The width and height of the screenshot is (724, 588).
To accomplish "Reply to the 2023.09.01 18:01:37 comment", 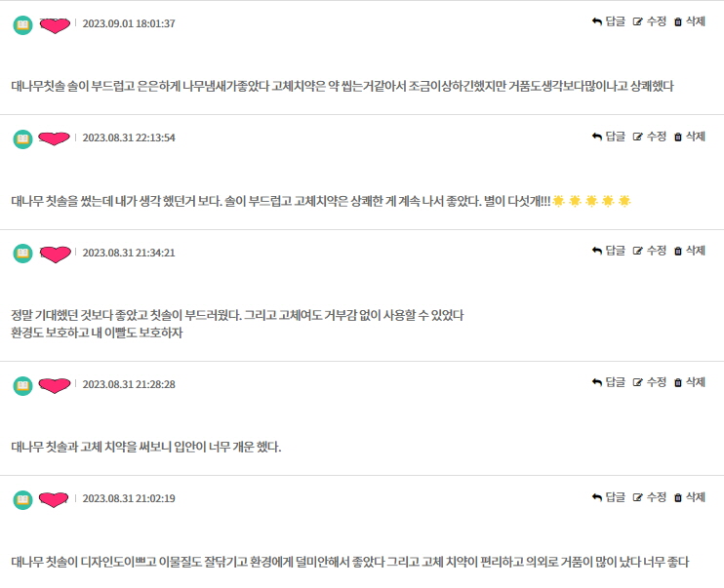I will point(608,21).
